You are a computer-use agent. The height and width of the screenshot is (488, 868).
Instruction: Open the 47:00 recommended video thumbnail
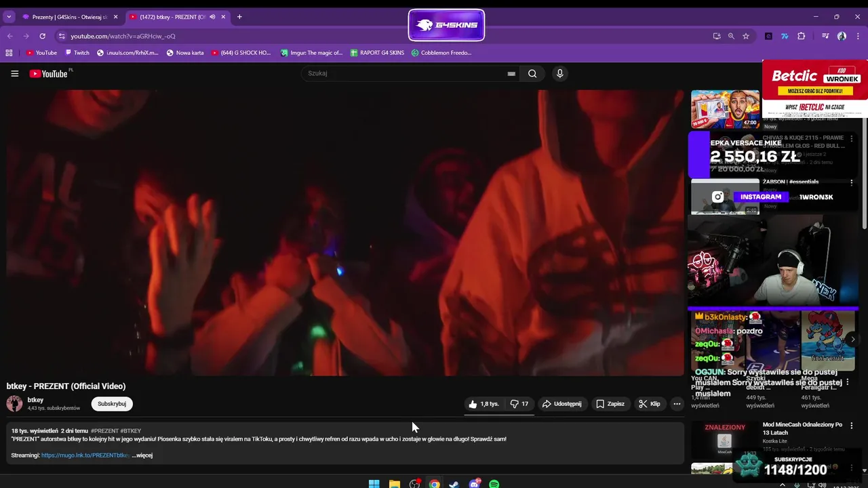click(x=725, y=109)
